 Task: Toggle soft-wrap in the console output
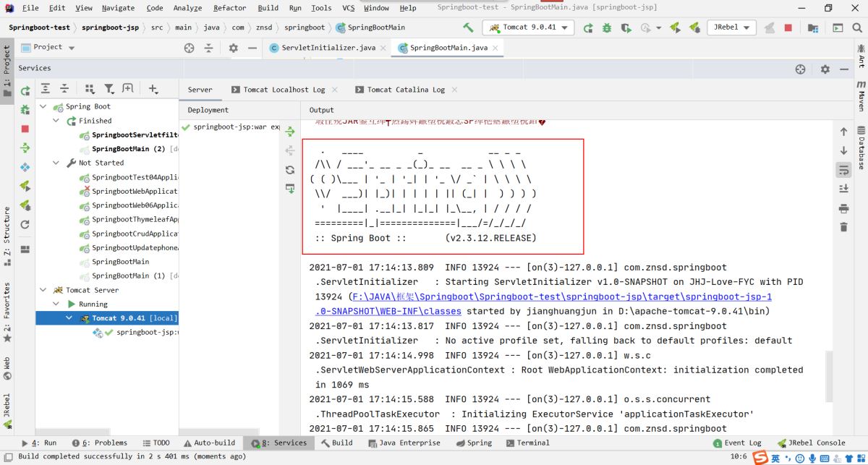click(x=843, y=170)
